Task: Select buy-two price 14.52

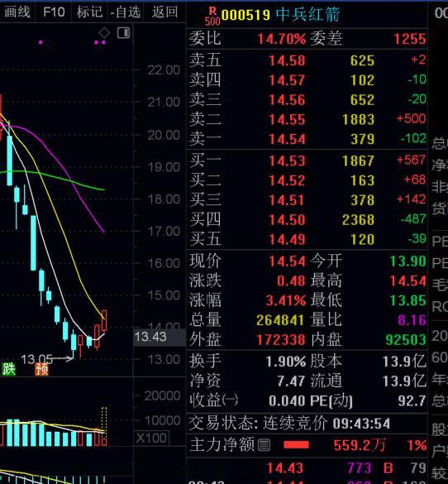Action: 287,180
